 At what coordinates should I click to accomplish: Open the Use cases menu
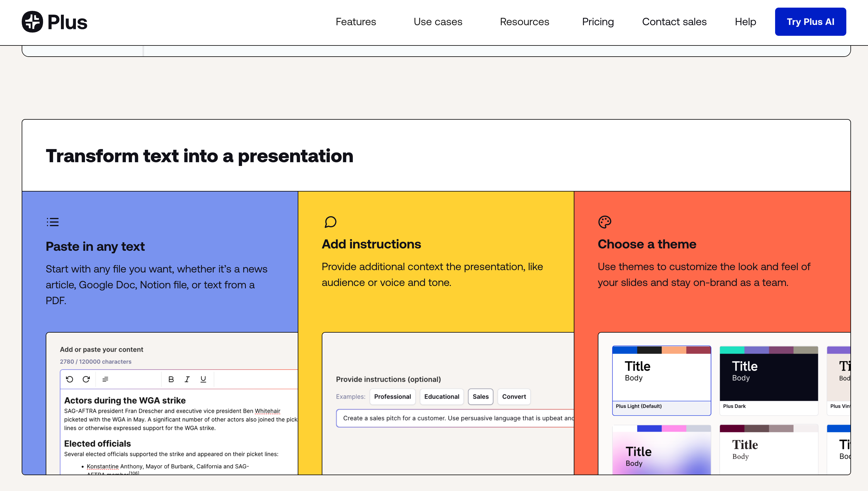tap(438, 22)
